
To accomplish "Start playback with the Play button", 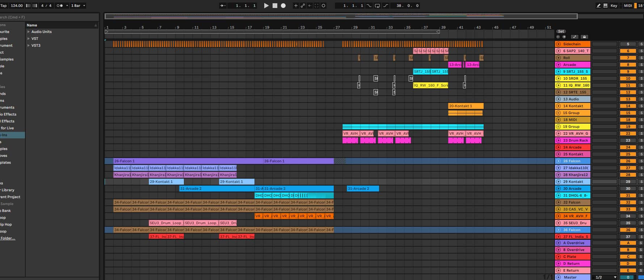I will 266,5.
